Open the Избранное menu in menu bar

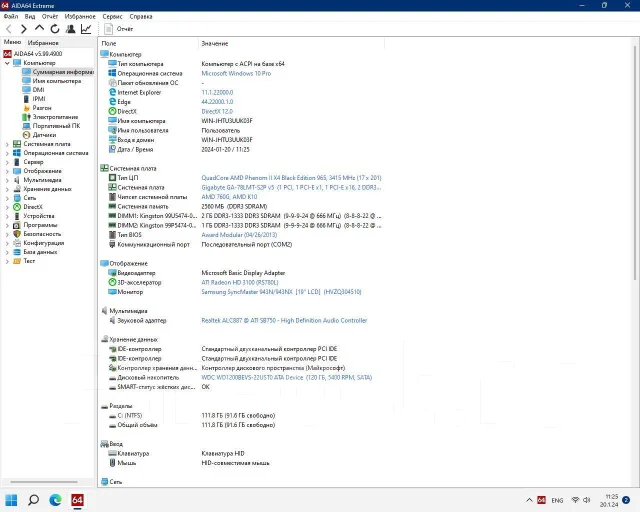point(80,16)
